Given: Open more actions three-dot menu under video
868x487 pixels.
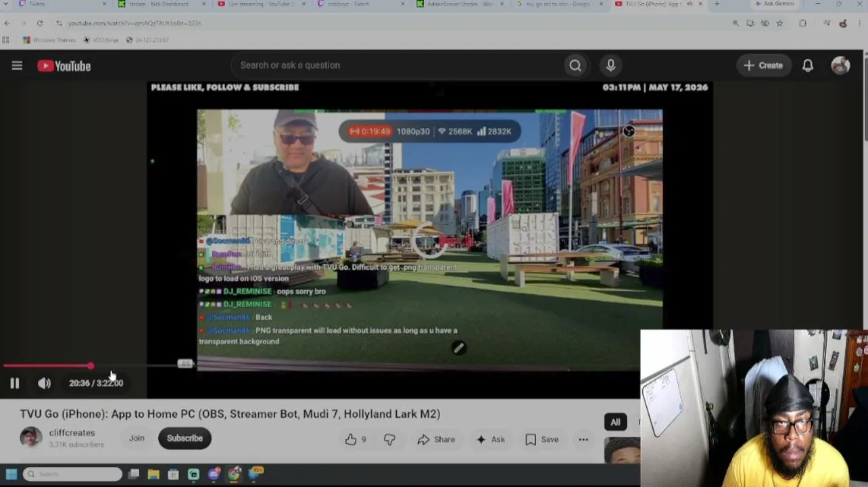Looking at the screenshot, I should point(583,440).
